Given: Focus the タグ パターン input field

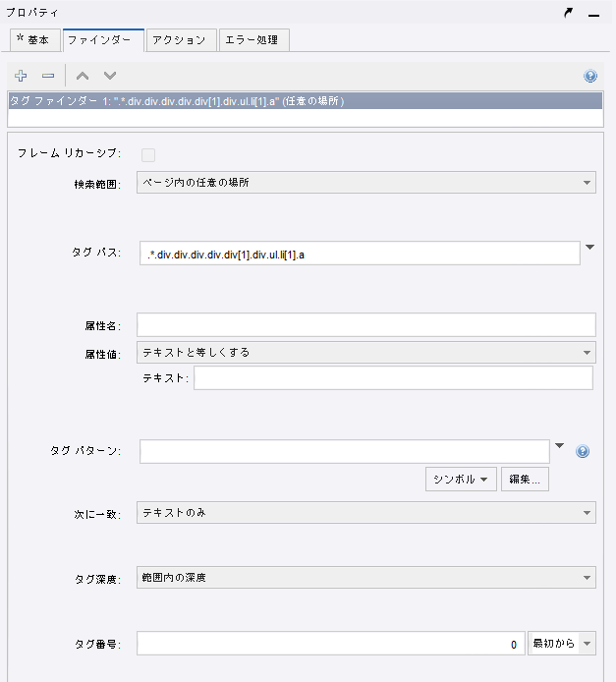Looking at the screenshot, I should [344, 451].
